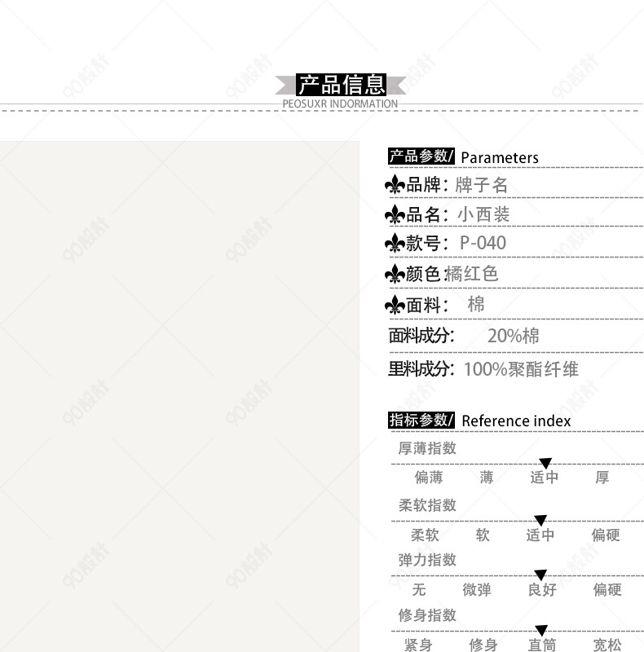Click the triangle marker on 厚薄指数 scale
The image size is (644, 652).
545,463
